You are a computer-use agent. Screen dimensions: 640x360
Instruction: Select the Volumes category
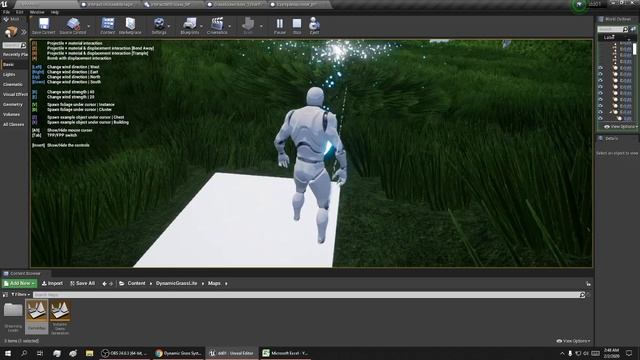click(x=15, y=114)
